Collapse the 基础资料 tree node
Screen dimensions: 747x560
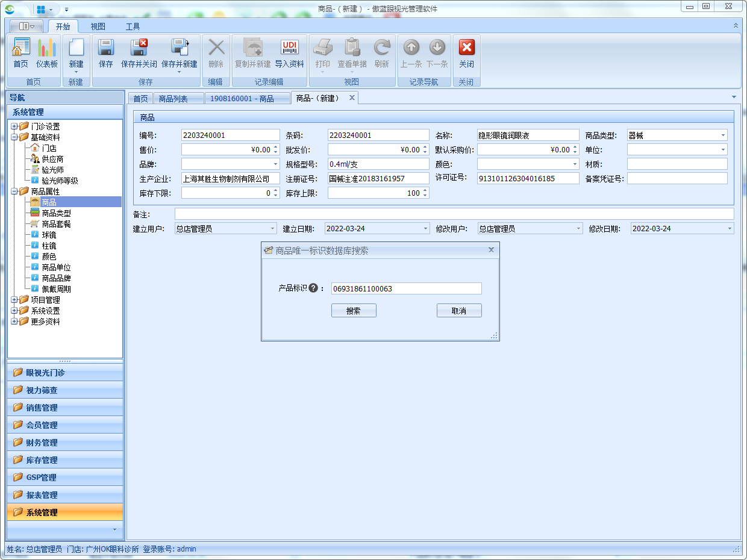(14, 137)
